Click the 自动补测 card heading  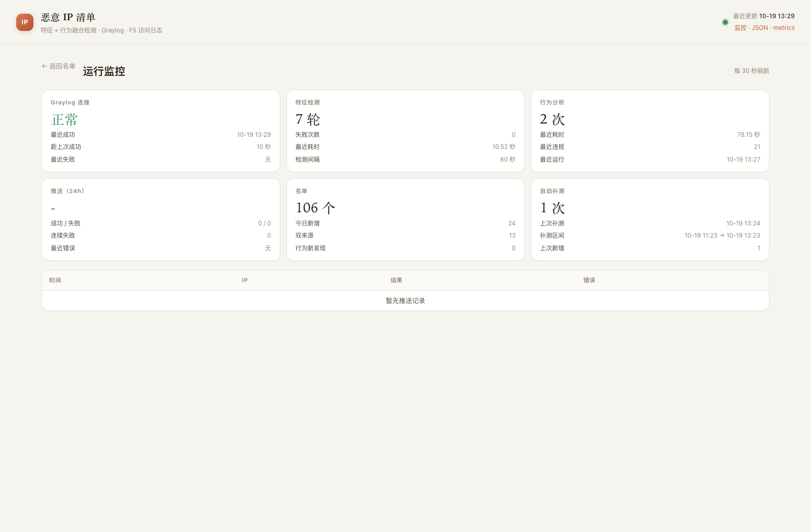552,191
